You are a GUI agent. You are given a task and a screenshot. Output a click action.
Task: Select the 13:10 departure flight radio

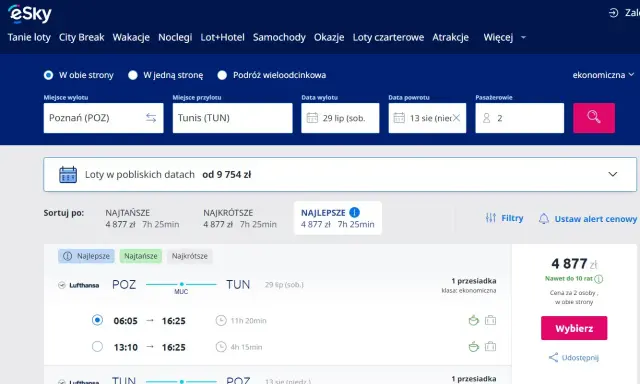(x=97, y=346)
